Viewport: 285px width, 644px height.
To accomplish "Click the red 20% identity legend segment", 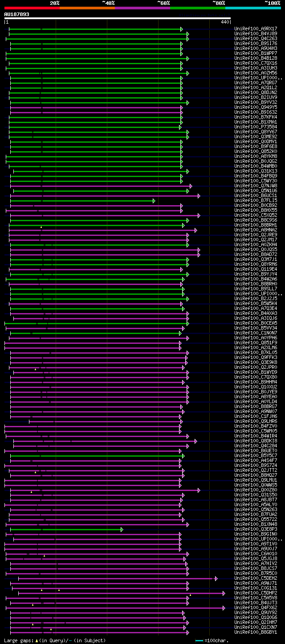I will [x=32, y=8].
